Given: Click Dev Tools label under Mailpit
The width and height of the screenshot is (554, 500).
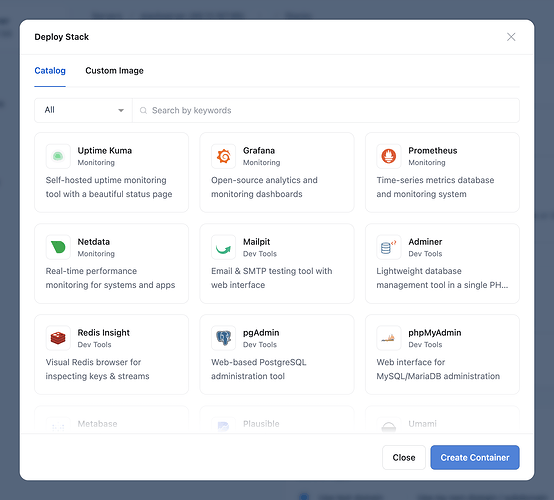Looking at the screenshot, I should [x=260, y=254].
